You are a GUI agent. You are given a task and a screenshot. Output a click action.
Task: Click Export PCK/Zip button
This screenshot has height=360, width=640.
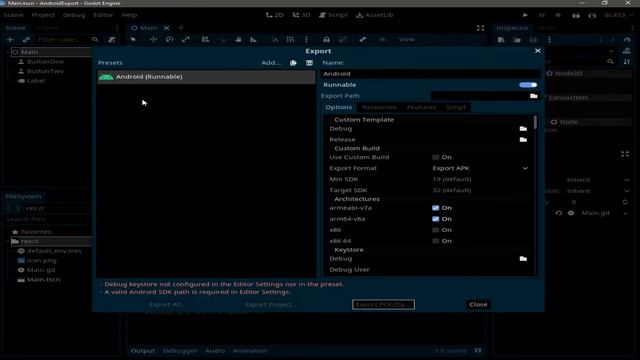383,304
